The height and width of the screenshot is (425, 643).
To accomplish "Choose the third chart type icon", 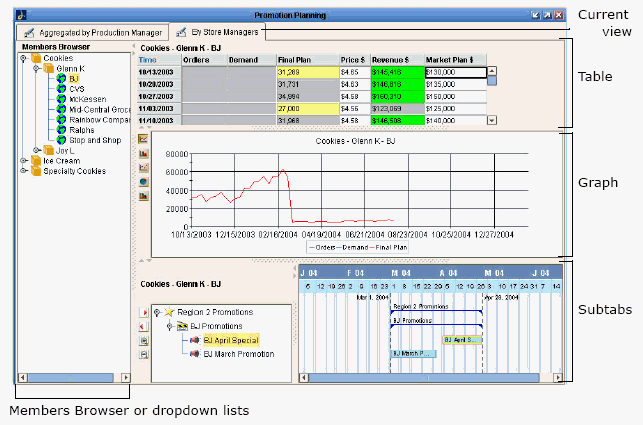I will coord(143,167).
